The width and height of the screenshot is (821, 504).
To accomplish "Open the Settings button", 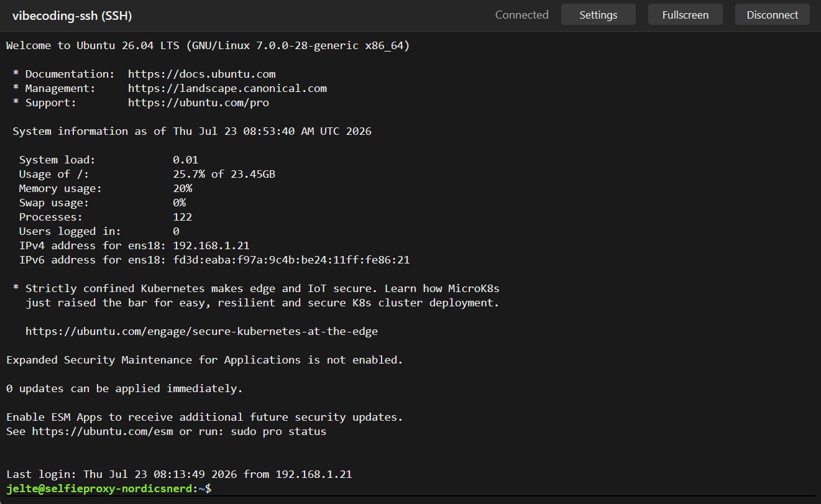I will (x=598, y=15).
